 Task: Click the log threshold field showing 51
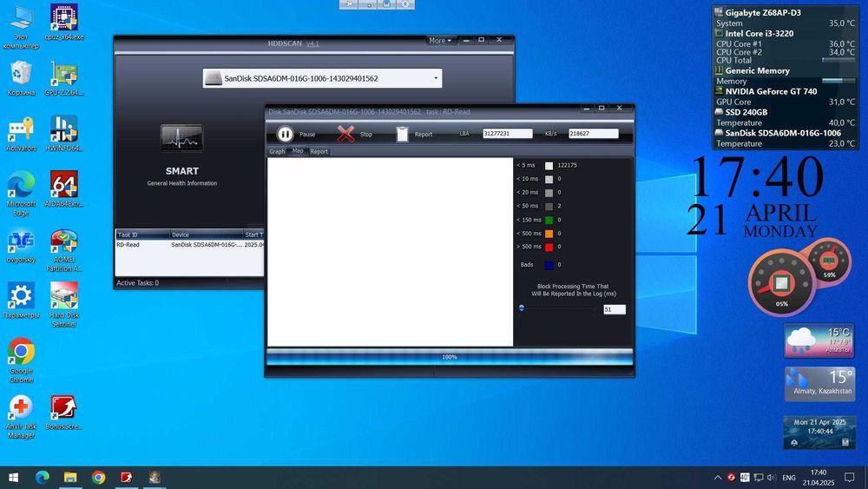coord(615,309)
